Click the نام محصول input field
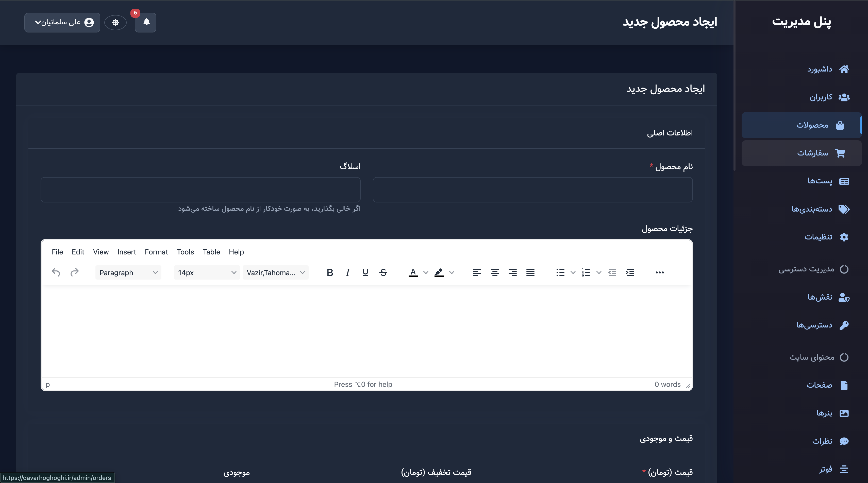 532,190
